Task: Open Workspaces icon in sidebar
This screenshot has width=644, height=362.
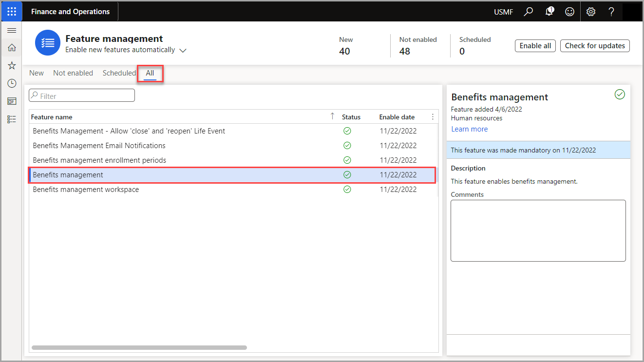Action: (12, 101)
